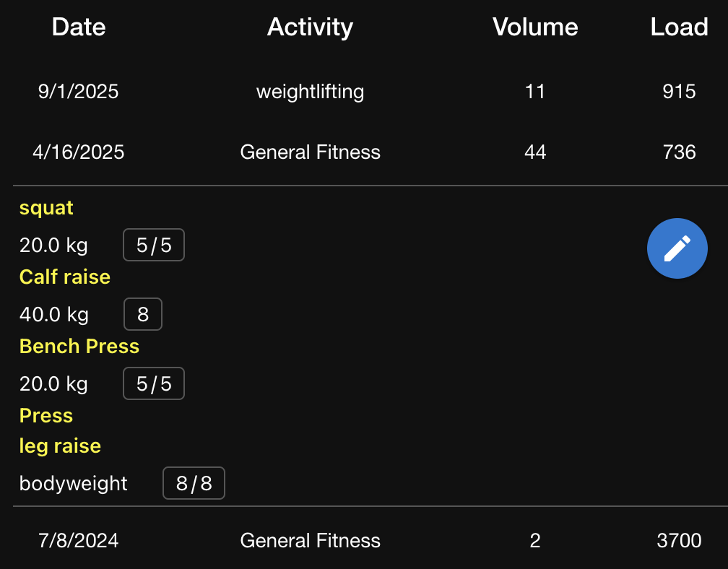Select the Bench Press 5/5 reps badge
This screenshot has height=569, width=728.
pos(154,384)
